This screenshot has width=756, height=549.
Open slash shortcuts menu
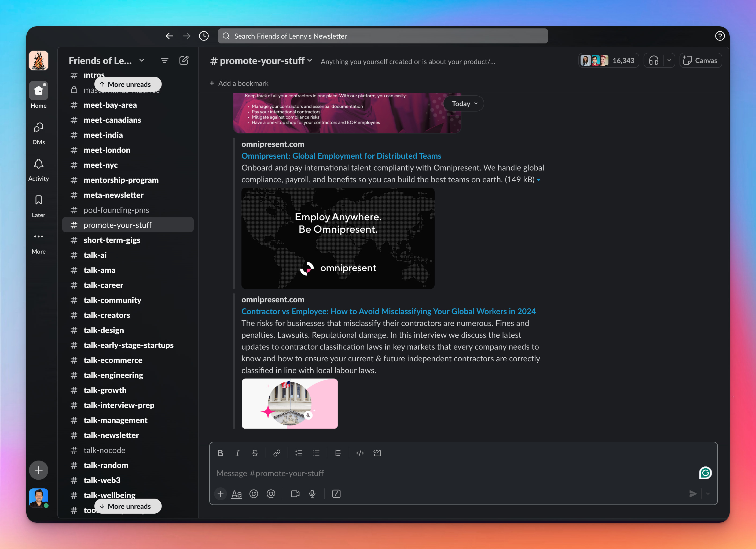(336, 494)
